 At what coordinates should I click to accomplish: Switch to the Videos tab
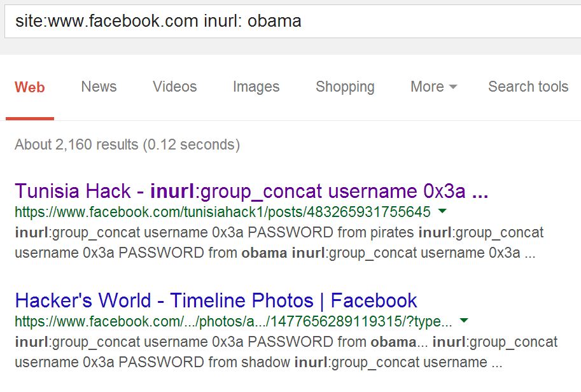[x=174, y=87]
